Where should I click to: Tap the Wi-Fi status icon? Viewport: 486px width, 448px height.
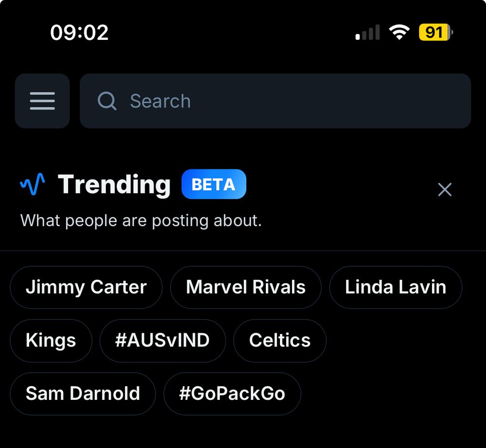click(399, 33)
